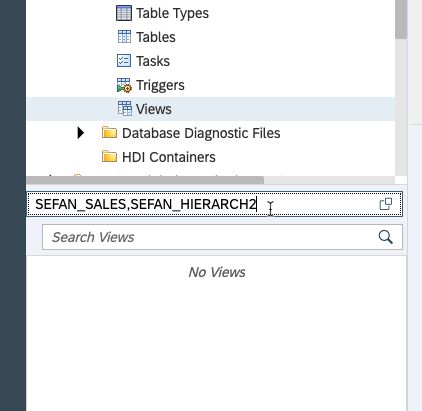
Task: Click the Database Diagnostic Files folder icon
Action: (109, 133)
